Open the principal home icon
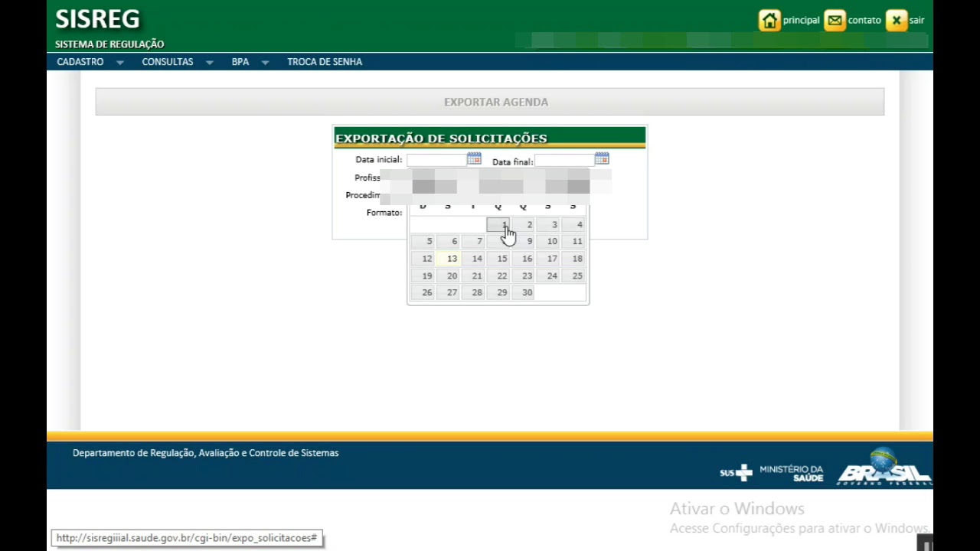The image size is (980, 551). [x=769, y=21]
